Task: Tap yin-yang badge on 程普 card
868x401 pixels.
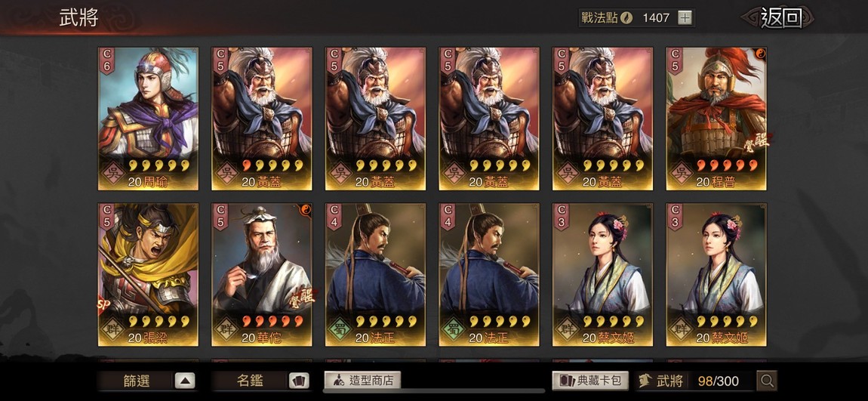Action: click(x=760, y=54)
